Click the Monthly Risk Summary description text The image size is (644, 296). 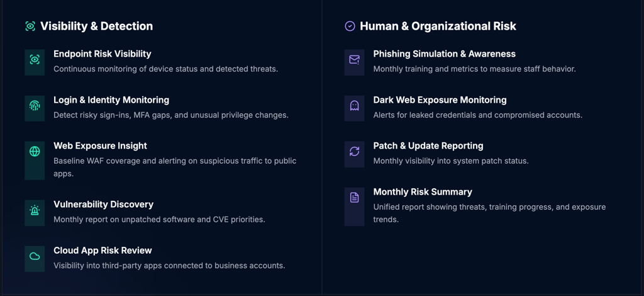(x=489, y=213)
